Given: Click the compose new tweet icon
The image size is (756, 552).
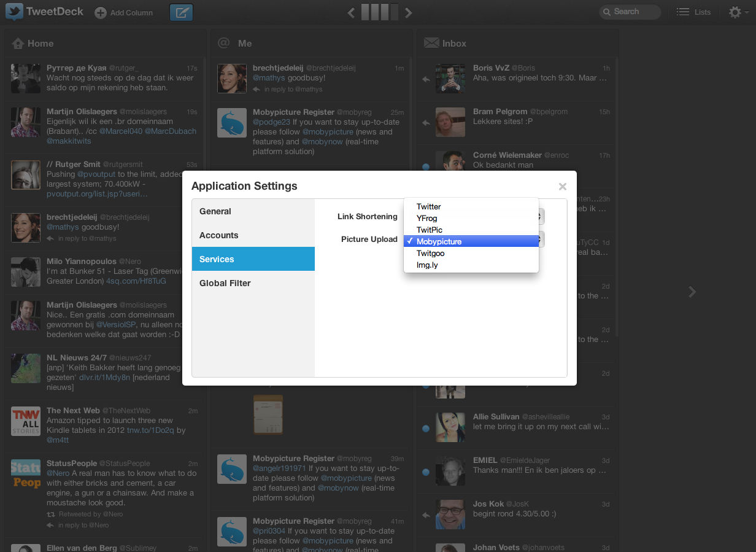Looking at the screenshot, I should [x=181, y=12].
